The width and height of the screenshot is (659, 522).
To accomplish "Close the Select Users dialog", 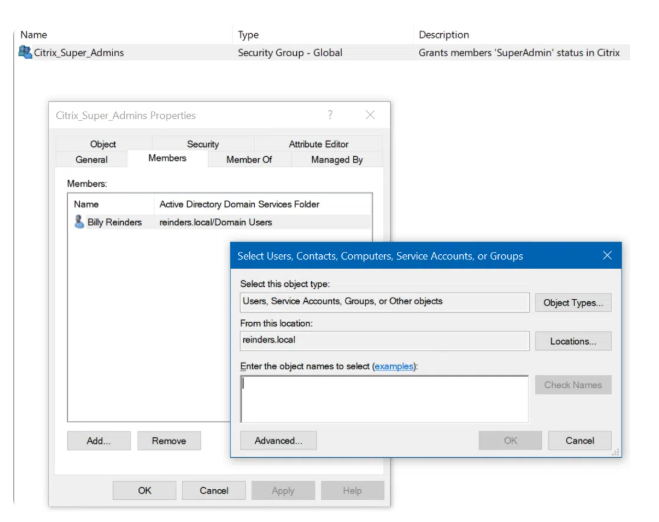I will coord(607,256).
